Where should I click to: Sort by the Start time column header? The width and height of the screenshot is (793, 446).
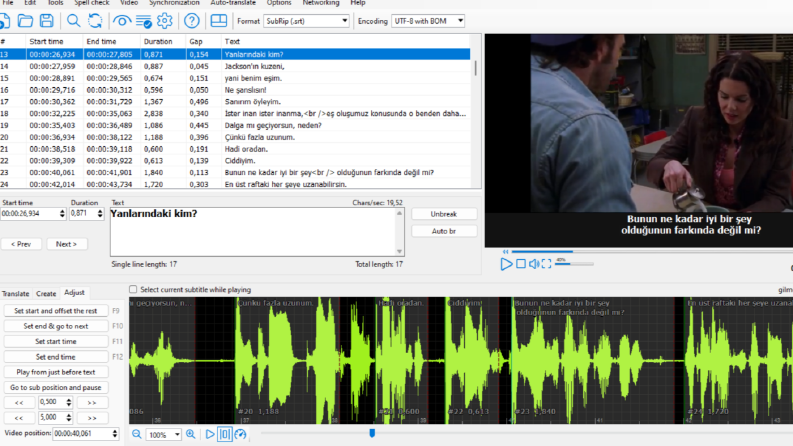pyautogui.click(x=54, y=41)
